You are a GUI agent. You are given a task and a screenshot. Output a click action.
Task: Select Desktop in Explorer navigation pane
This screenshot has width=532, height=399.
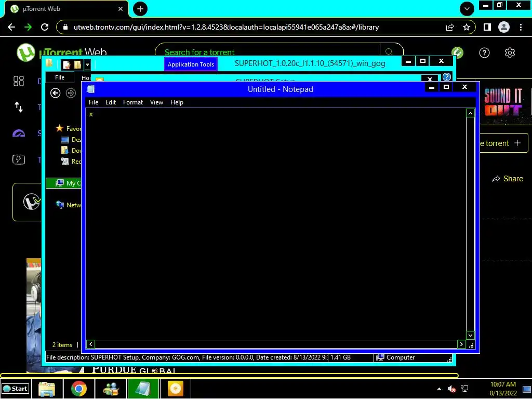click(x=71, y=139)
